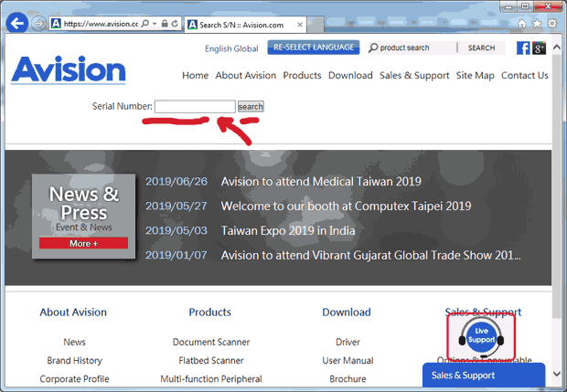The width and height of the screenshot is (567, 392).
Task: Click the news date 2019/06/26
Action: (x=177, y=181)
